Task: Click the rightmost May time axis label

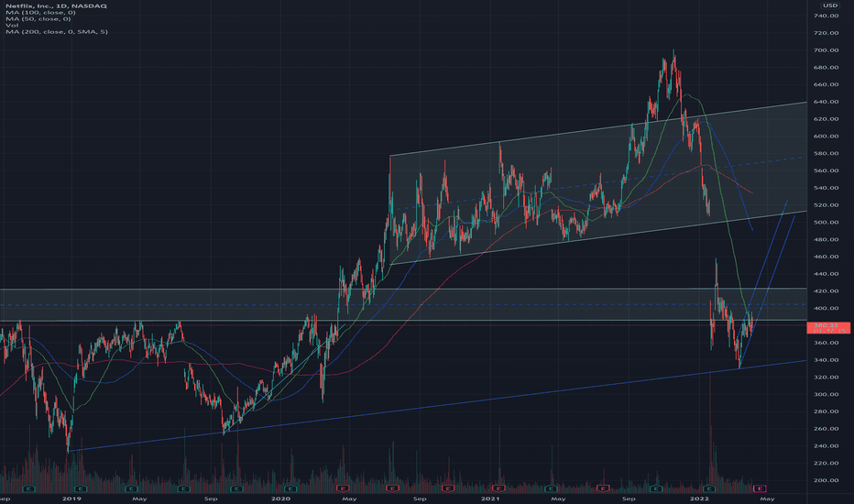Action: pos(767,499)
